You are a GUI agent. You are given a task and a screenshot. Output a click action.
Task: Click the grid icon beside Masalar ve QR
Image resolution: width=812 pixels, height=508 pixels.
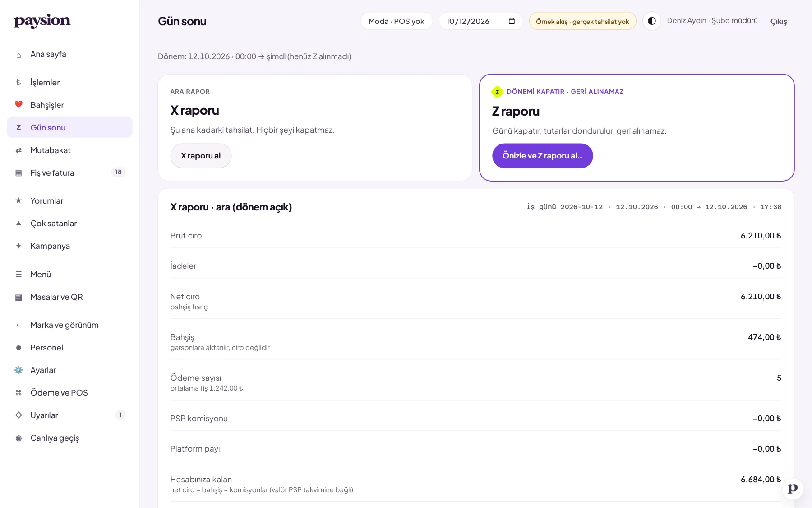tap(18, 297)
